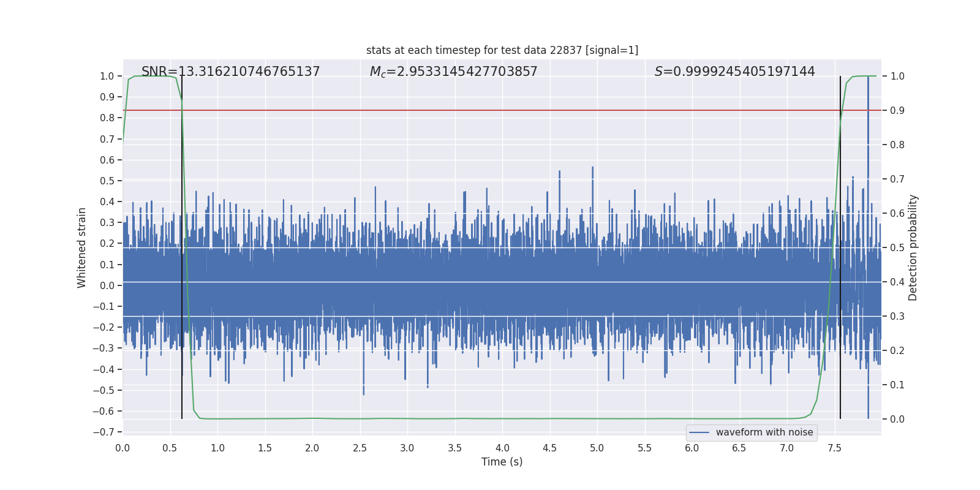The height and width of the screenshot is (490, 980).
Task: Click the SNR value annotation text
Action: (x=230, y=72)
